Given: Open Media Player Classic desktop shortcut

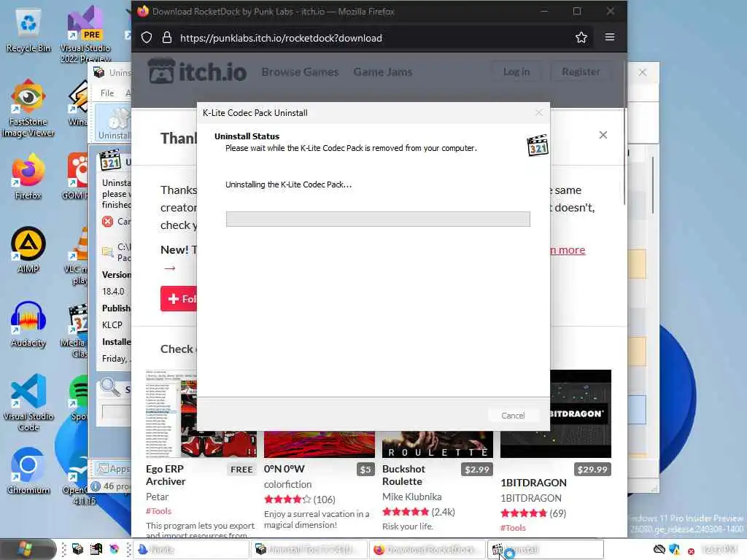Looking at the screenshot, I should click(76, 331).
